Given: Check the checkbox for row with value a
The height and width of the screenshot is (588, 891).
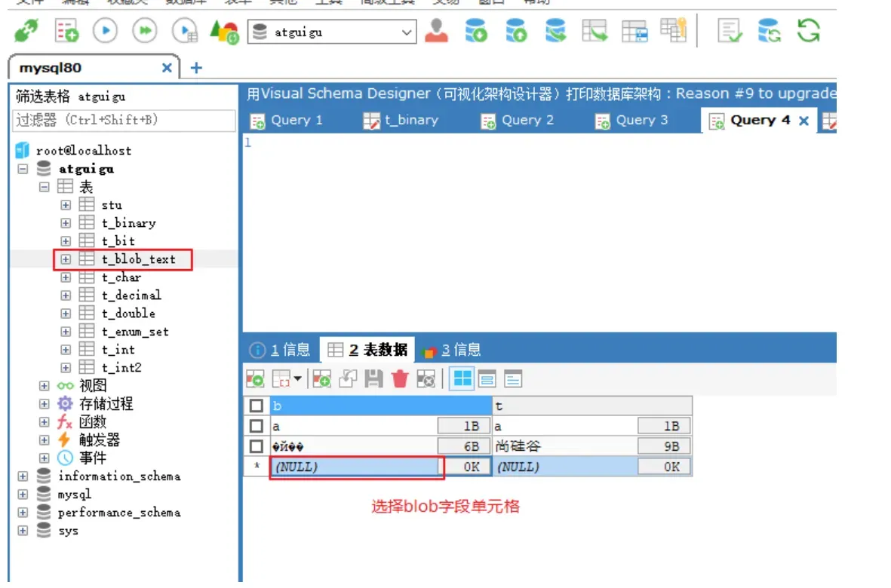Looking at the screenshot, I should [257, 426].
